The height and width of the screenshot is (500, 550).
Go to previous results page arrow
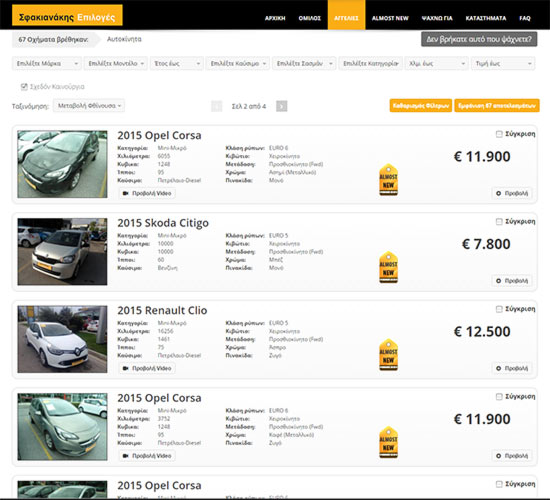(x=216, y=106)
